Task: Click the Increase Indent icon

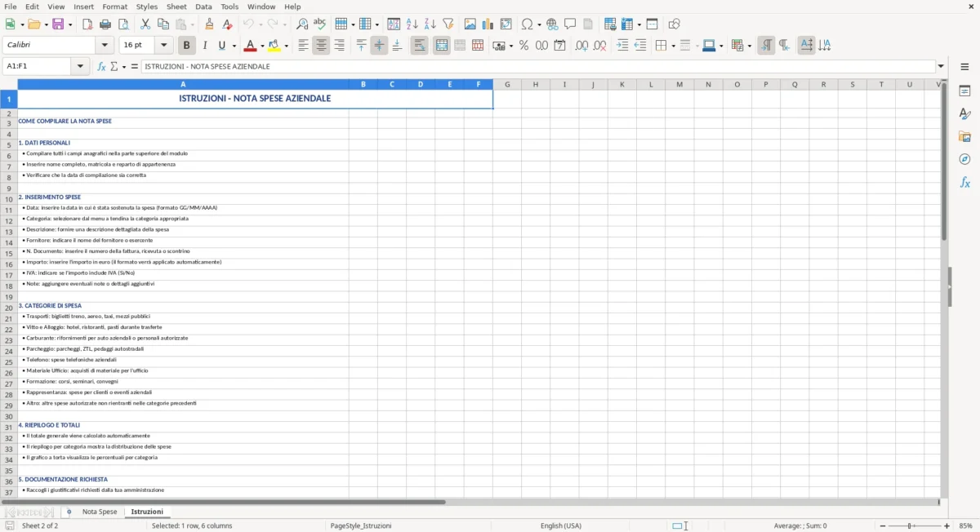Action: (x=622, y=46)
